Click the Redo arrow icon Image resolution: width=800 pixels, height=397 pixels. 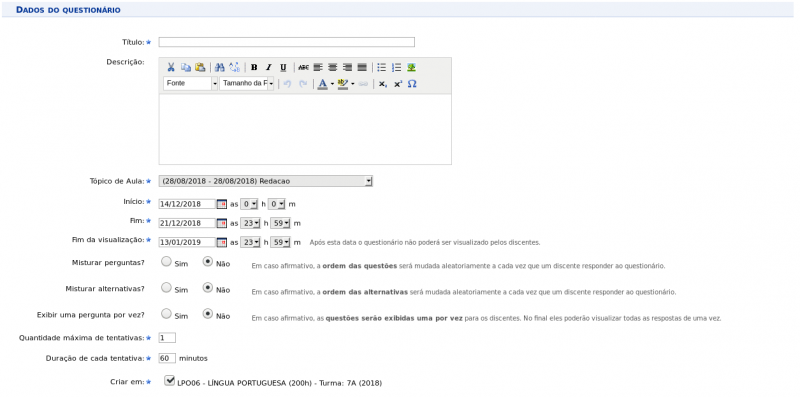pos(303,84)
